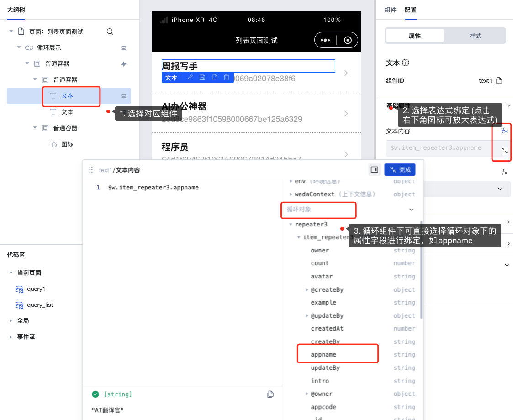This screenshot has width=513, height=420.
Task: Click the search icon in 大纲树 panel
Action: coord(110,32)
